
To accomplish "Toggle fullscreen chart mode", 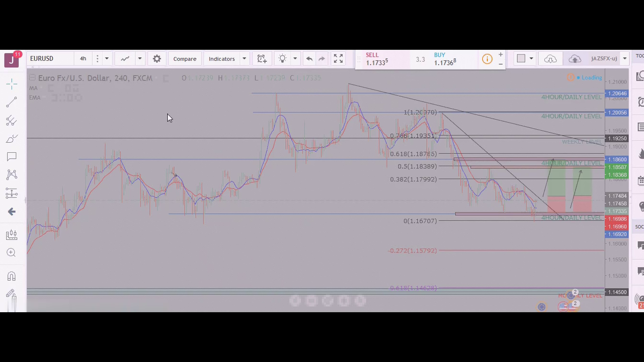I will point(338,59).
